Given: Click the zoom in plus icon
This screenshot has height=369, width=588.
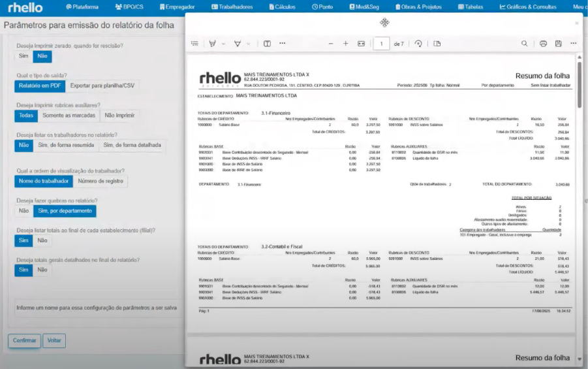Looking at the screenshot, I should pyautogui.click(x=346, y=44).
